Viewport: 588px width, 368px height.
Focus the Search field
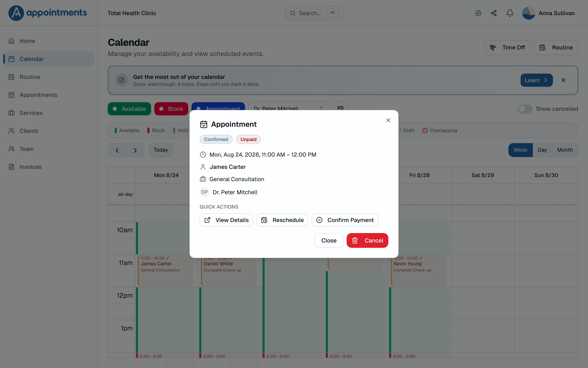point(314,13)
